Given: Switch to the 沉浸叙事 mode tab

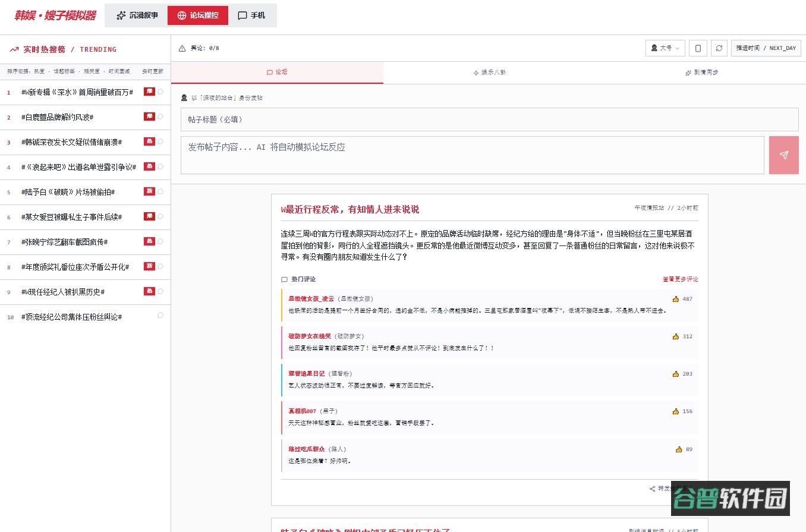Looking at the screenshot, I should [x=137, y=15].
